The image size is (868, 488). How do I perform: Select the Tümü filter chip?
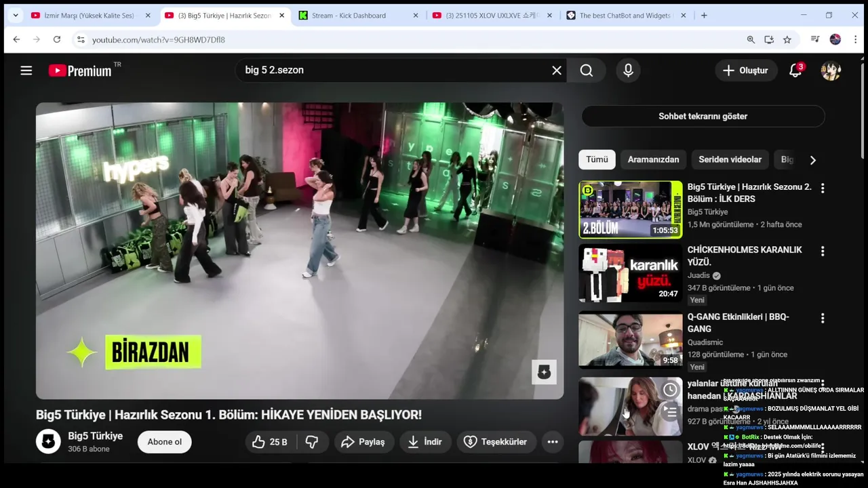(597, 160)
